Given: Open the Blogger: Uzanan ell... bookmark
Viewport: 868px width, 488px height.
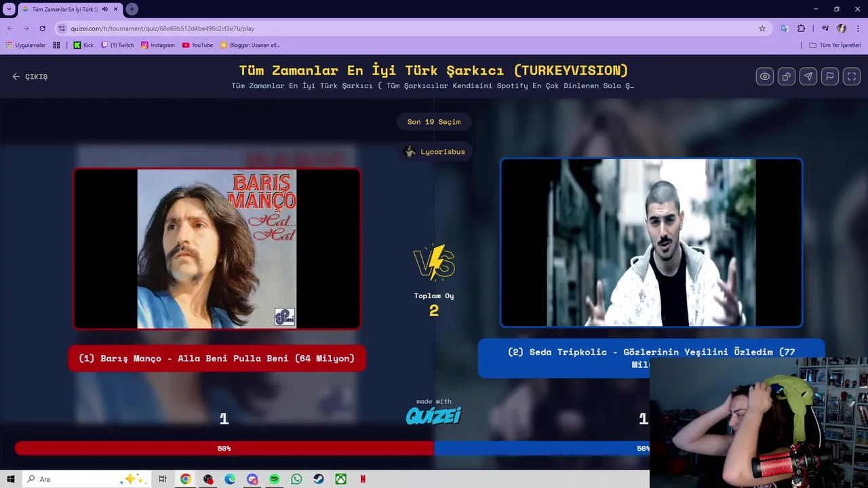Looking at the screenshot, I should tap(250, 45).
